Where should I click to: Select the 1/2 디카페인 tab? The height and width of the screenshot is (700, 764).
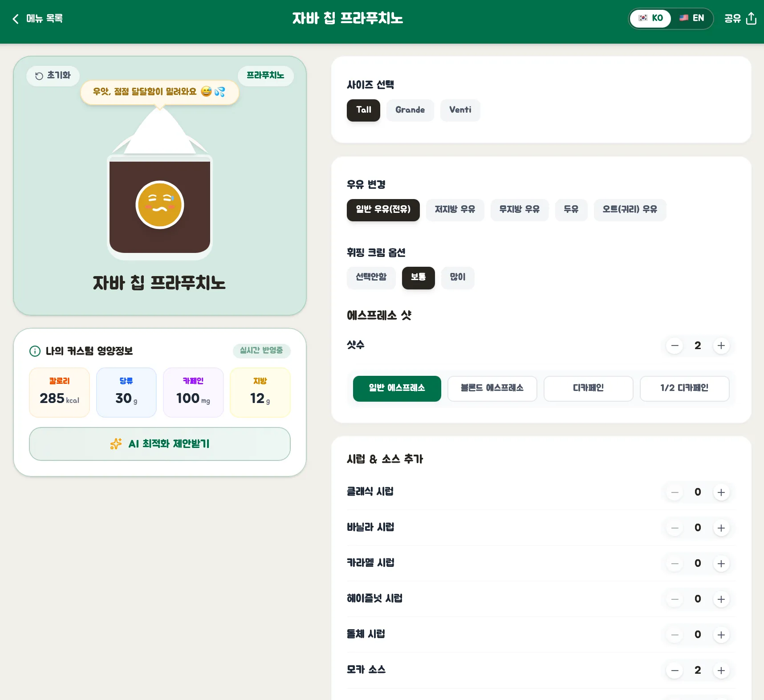(685, 389)
